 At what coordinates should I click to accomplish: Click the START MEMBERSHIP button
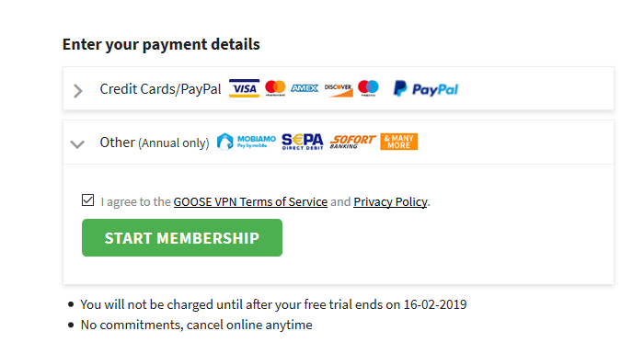182,238
